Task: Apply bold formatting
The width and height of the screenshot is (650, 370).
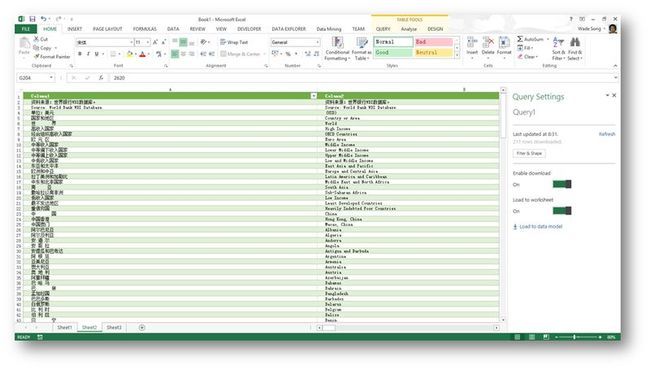Action: (x=80, y=54)
